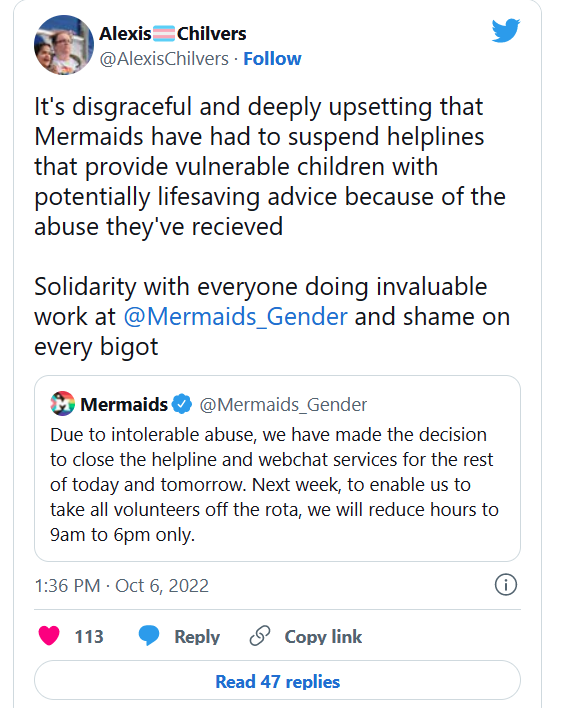Screen dimensions: 564x708
Task: Click the Read 47 replies button
Action: 277,681
